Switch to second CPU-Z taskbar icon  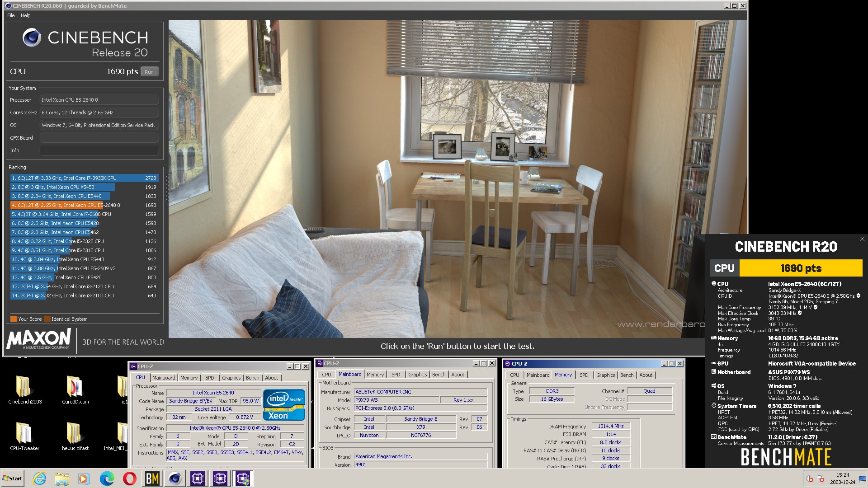(220, 479)
